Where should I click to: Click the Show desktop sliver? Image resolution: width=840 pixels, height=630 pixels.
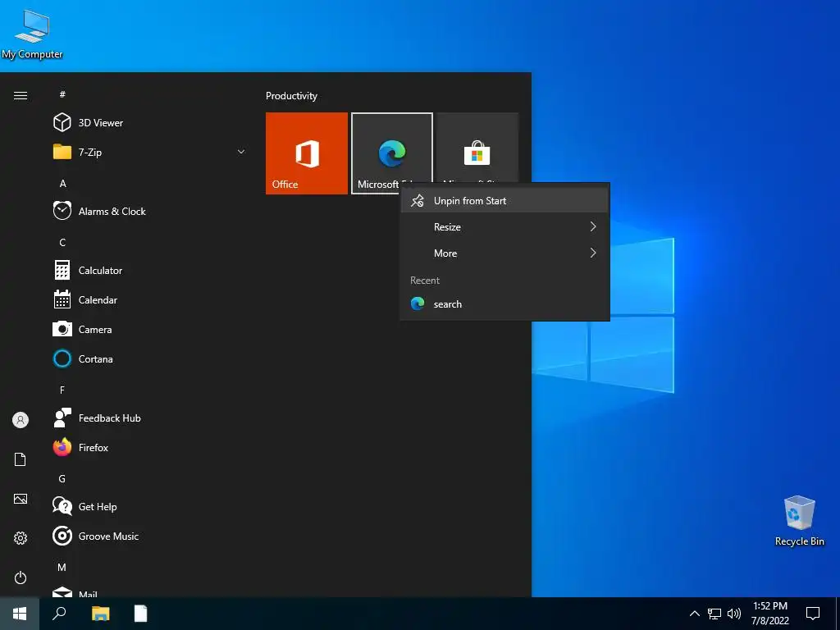838,614
